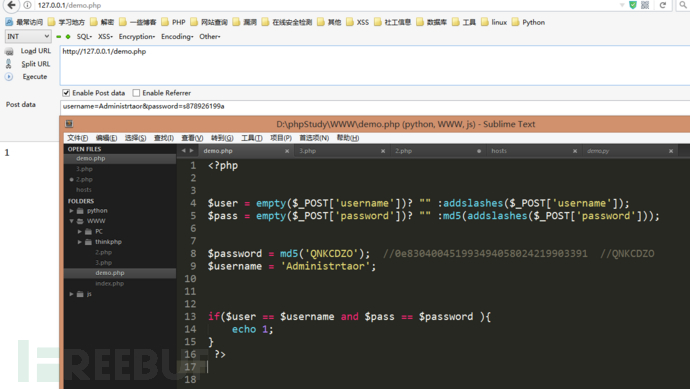690x389 pixels.
Task: Expand the python folder in sidebar
Action: click(71, 211)
